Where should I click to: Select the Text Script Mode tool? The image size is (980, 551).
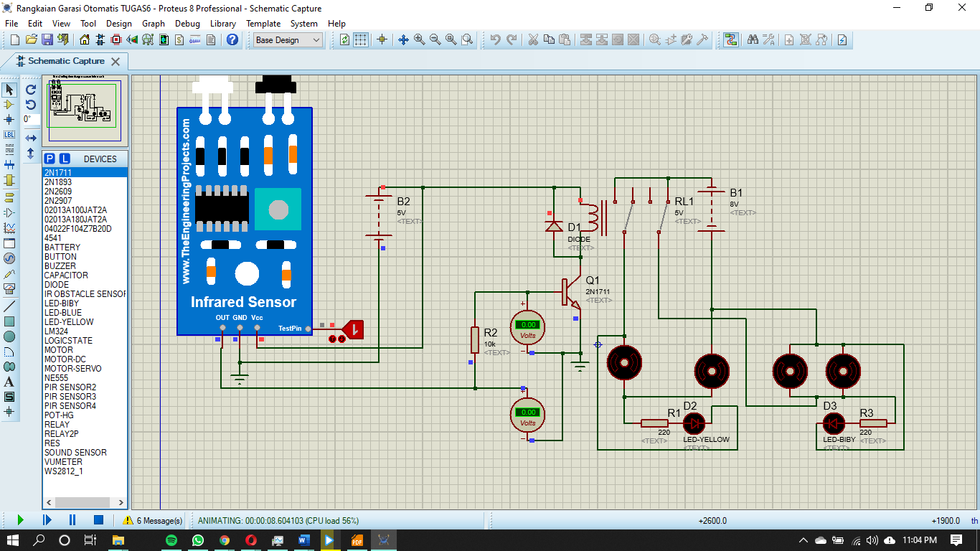click(9, 149)
